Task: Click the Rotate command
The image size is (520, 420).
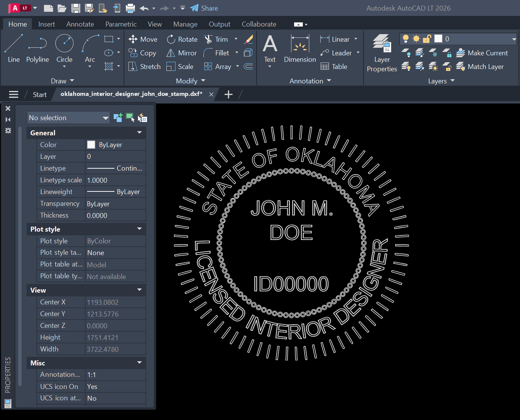Action: (182, 39)
